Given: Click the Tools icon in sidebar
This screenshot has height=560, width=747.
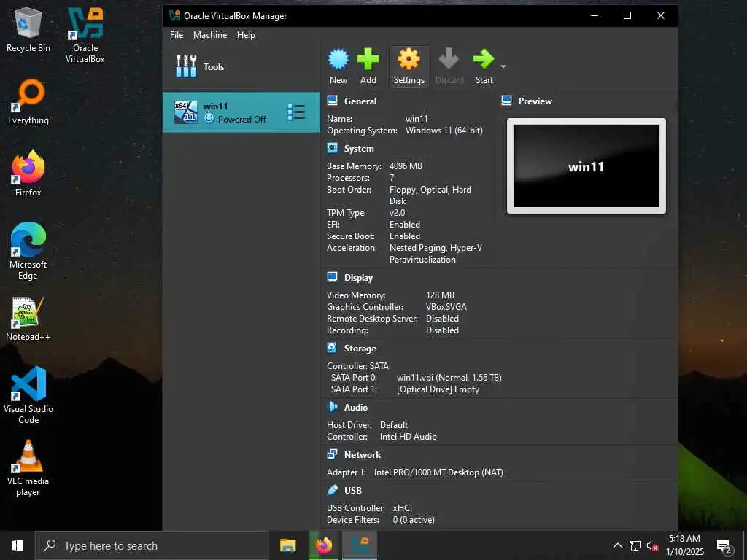Looking at the screenshot, I should click(186, 66).
